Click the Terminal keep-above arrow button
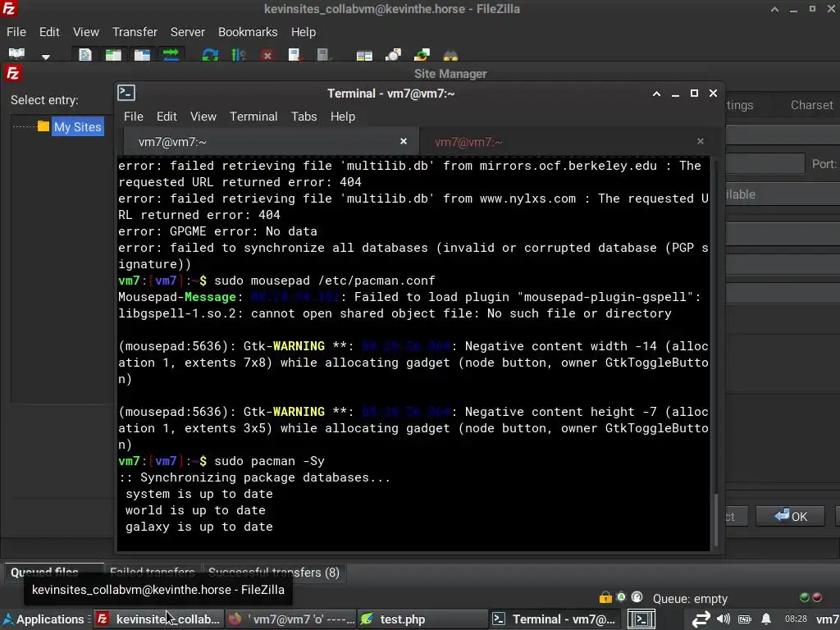The height and width of the screenshot is (630, 840). point(656,94)
